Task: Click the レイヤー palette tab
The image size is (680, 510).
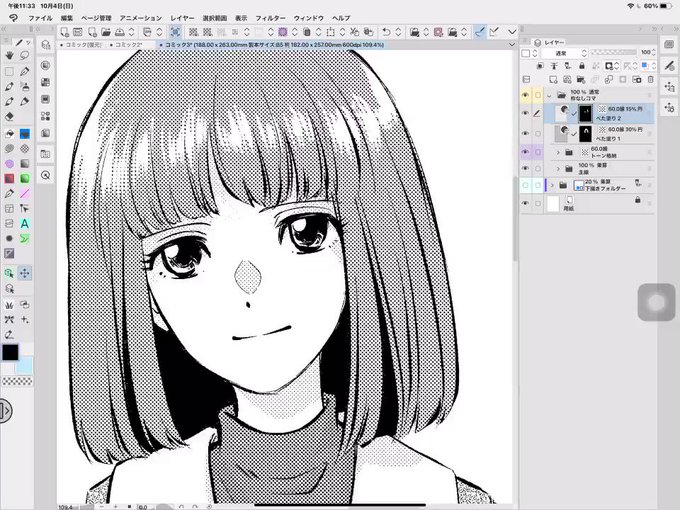Action: pyautogui.click(x=550, y=42)
